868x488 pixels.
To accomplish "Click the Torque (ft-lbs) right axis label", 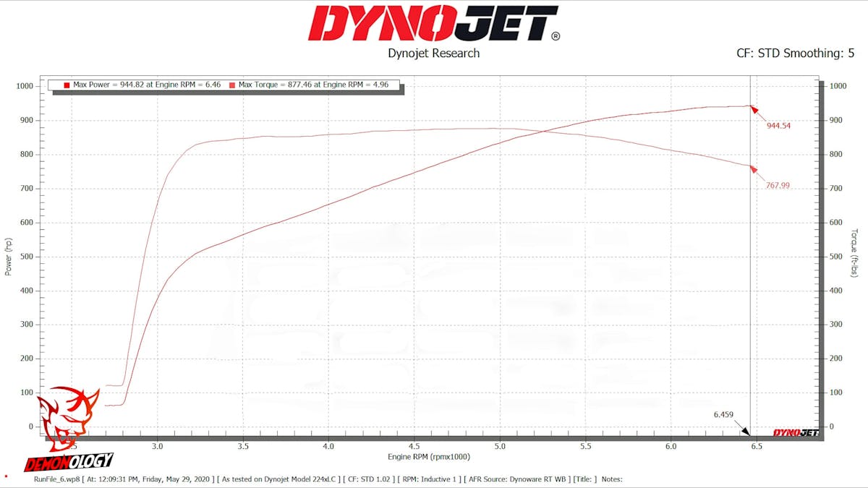I will (854, 253).
